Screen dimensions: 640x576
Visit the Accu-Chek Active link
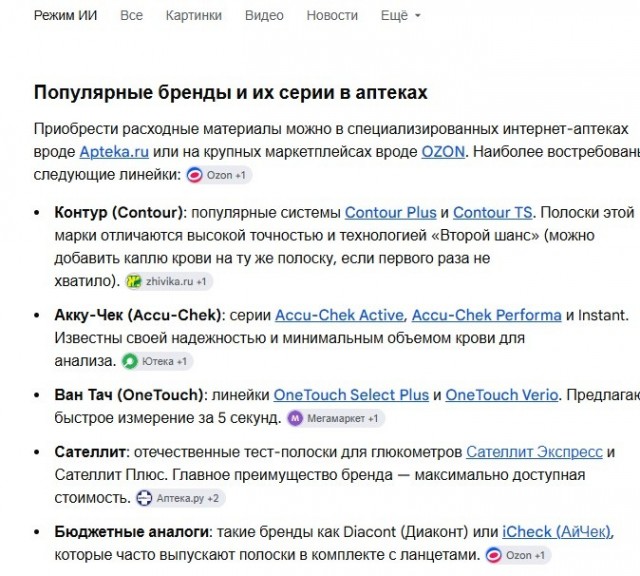(339, 315)
